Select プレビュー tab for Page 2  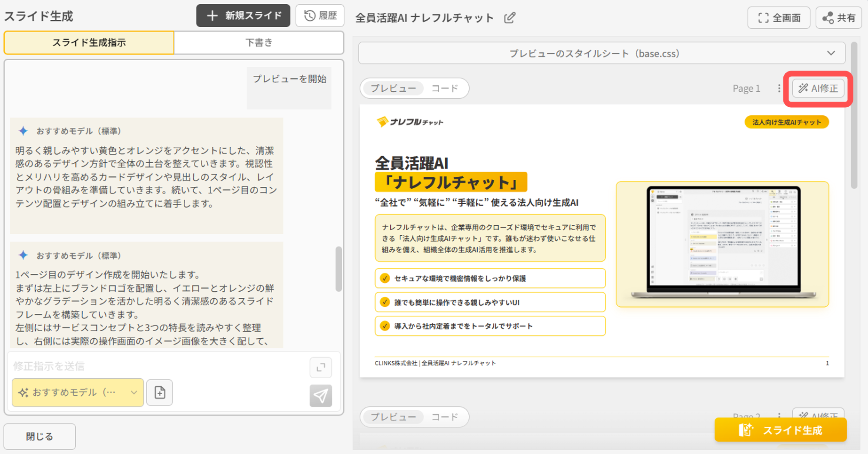(x=393, y=417)
